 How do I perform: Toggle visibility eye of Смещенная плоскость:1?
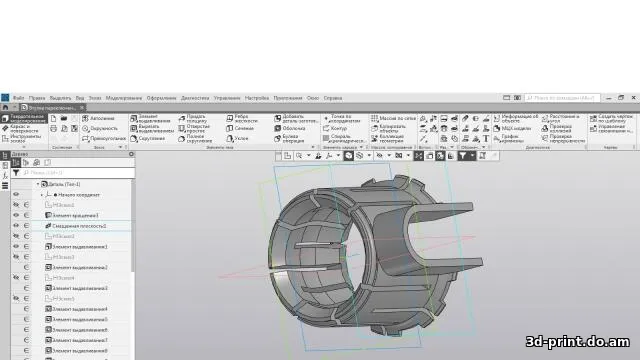16,226
